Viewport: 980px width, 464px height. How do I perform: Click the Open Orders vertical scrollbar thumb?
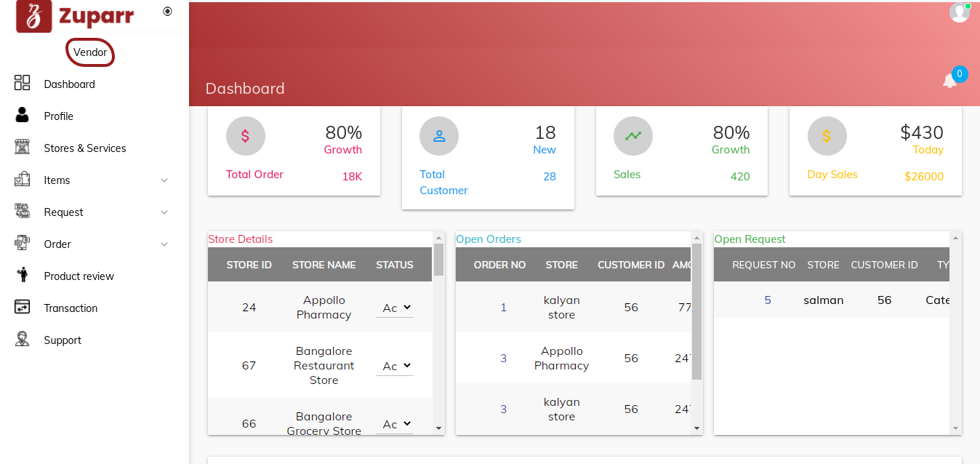[x=696, y=311]
